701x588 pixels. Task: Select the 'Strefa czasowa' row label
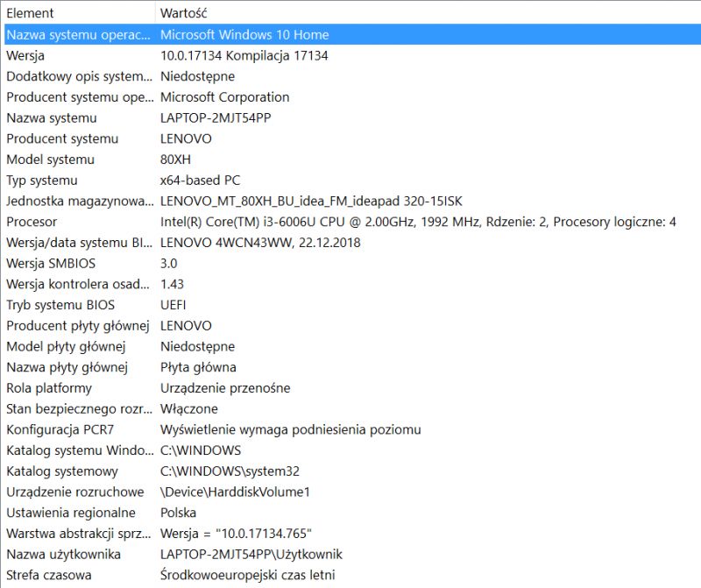49,576
